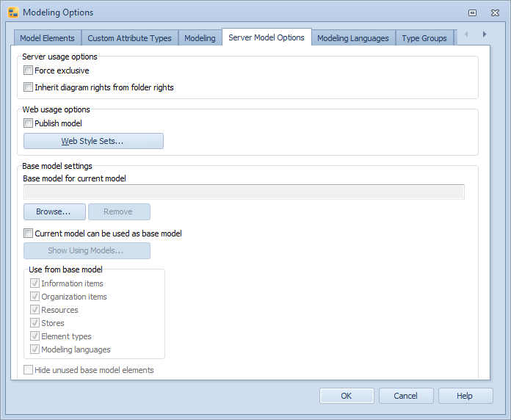Click the Base model for current model field
The height and width of the screenshot is (420, 511).
(x=244, y=192)
